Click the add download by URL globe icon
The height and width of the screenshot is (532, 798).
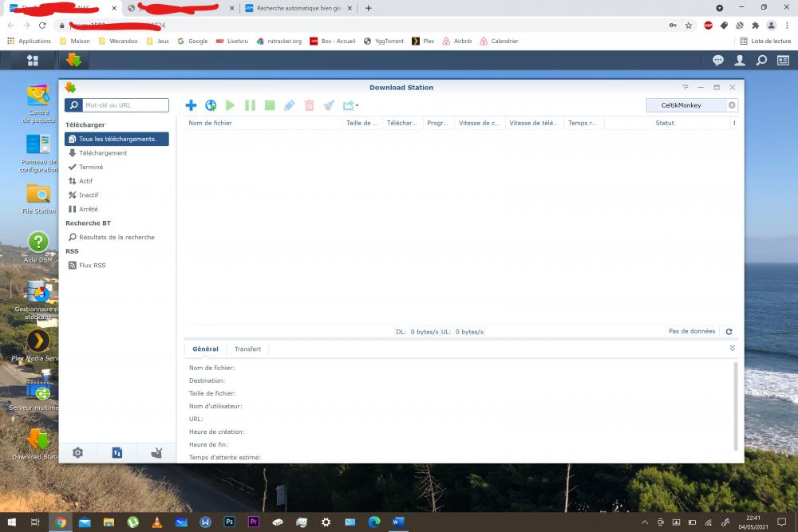tap(211, 105)
